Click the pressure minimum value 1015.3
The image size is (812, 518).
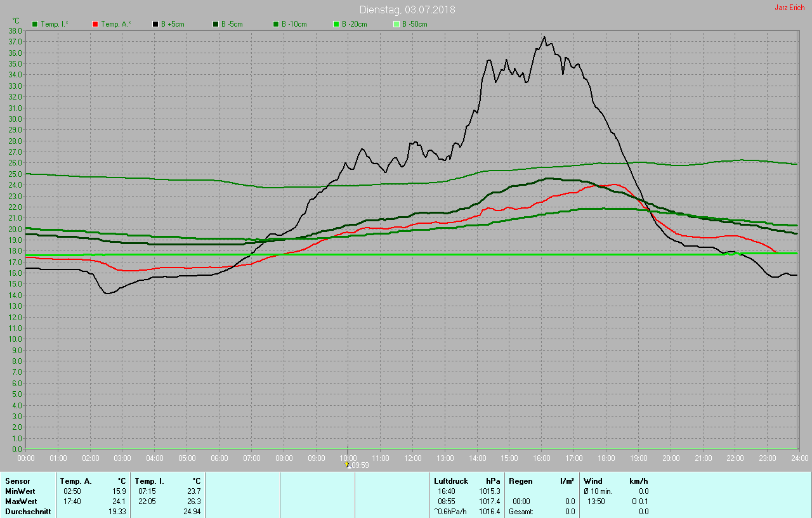490,491
